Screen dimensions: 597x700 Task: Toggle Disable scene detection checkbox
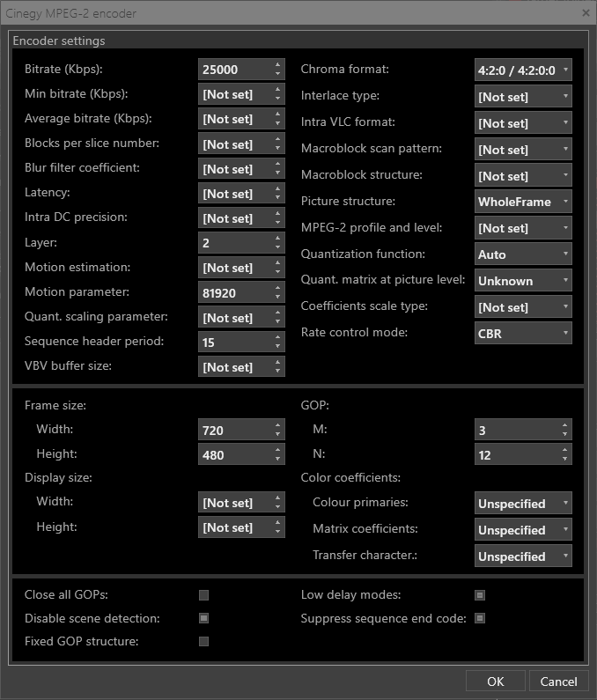(203, 618)
